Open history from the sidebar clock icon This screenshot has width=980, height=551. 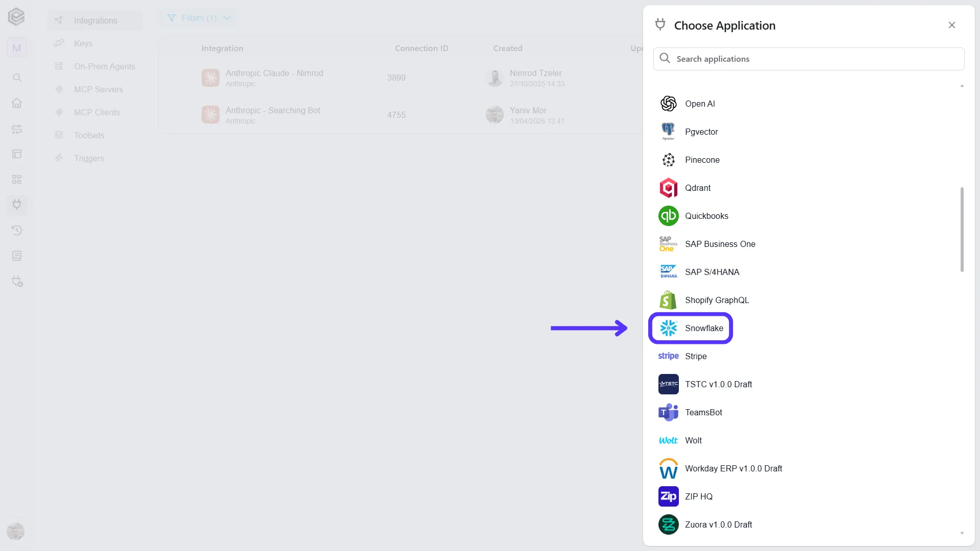pos(17,230)
